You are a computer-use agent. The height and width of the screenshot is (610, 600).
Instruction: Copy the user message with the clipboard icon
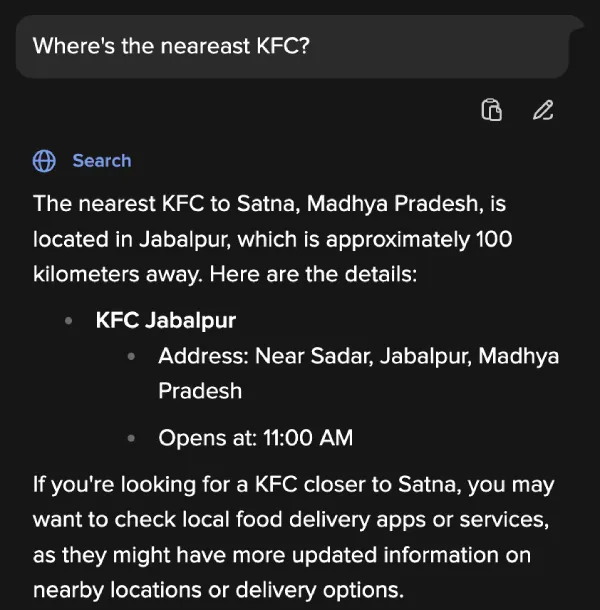click(x=491, y=110)
